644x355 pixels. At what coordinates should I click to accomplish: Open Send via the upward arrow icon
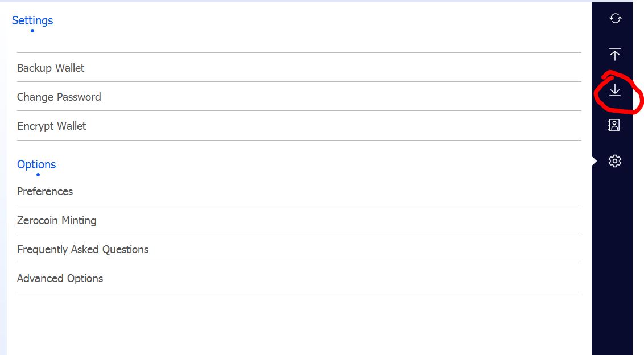pos(615,54)
